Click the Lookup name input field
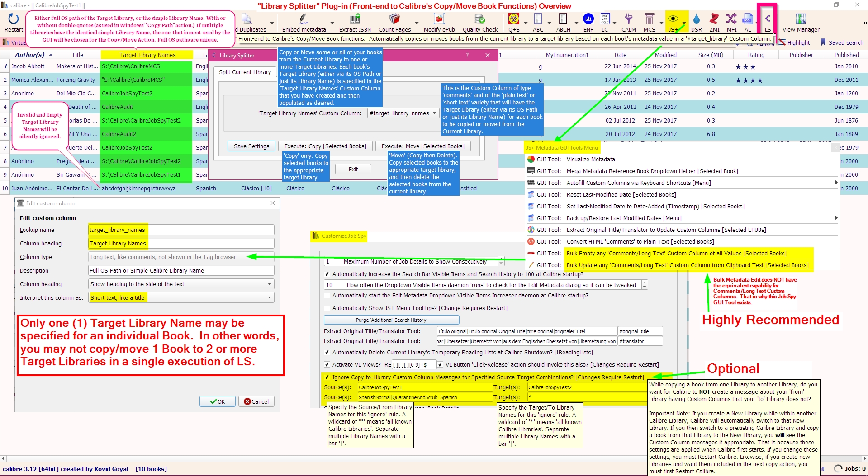 pyautogui.click(x=181, y=230)
